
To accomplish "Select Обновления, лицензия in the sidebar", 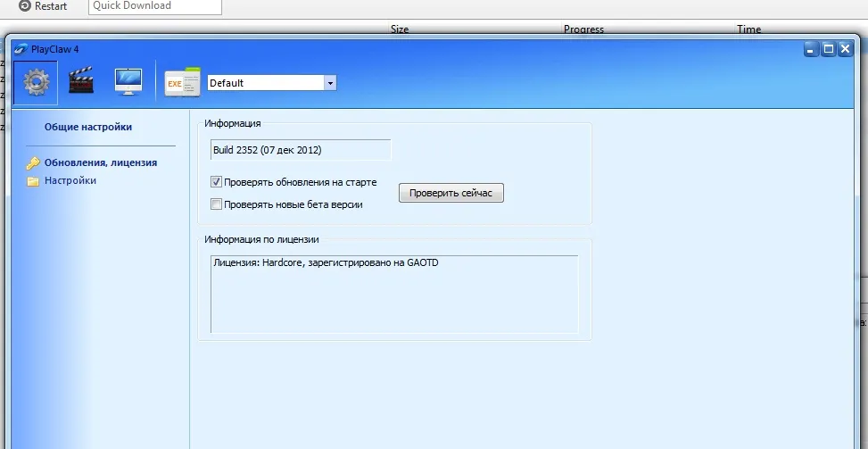I will tap(101, 162).
